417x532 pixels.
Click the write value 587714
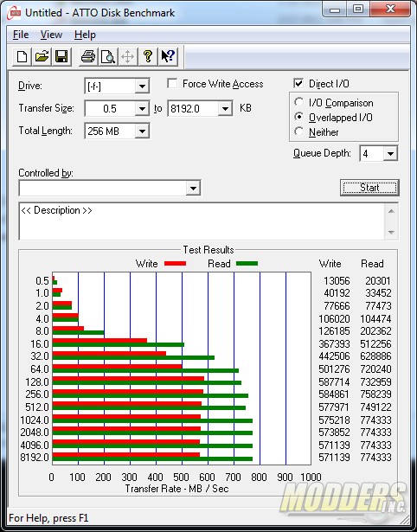tap(334, 382)
